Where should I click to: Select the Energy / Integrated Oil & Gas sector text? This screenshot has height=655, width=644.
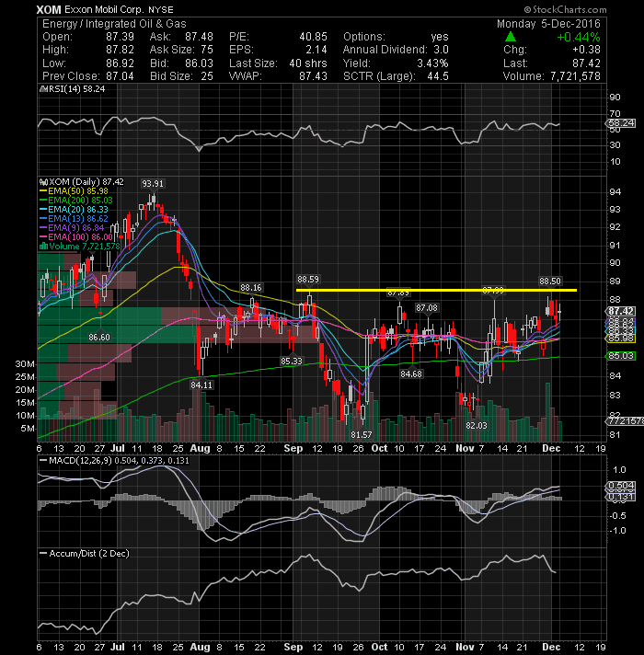pos(114,24)
